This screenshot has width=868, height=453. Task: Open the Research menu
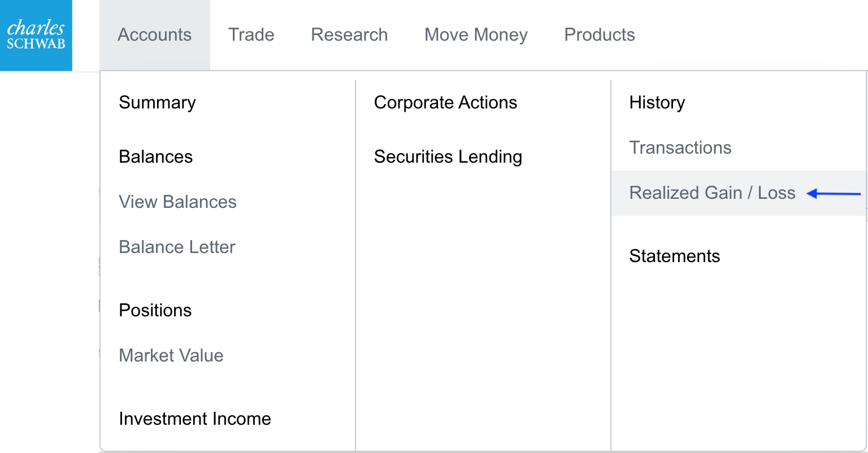click(349, 35)
